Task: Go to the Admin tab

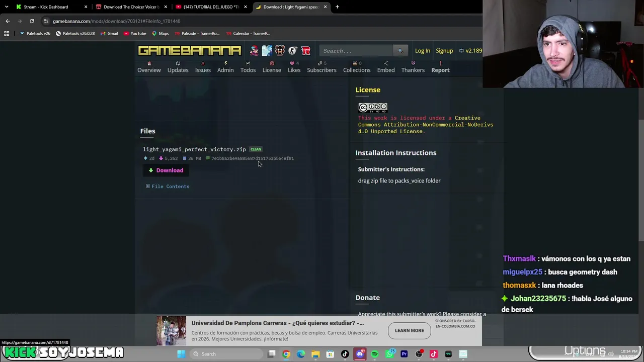Action: coord(225,67)
